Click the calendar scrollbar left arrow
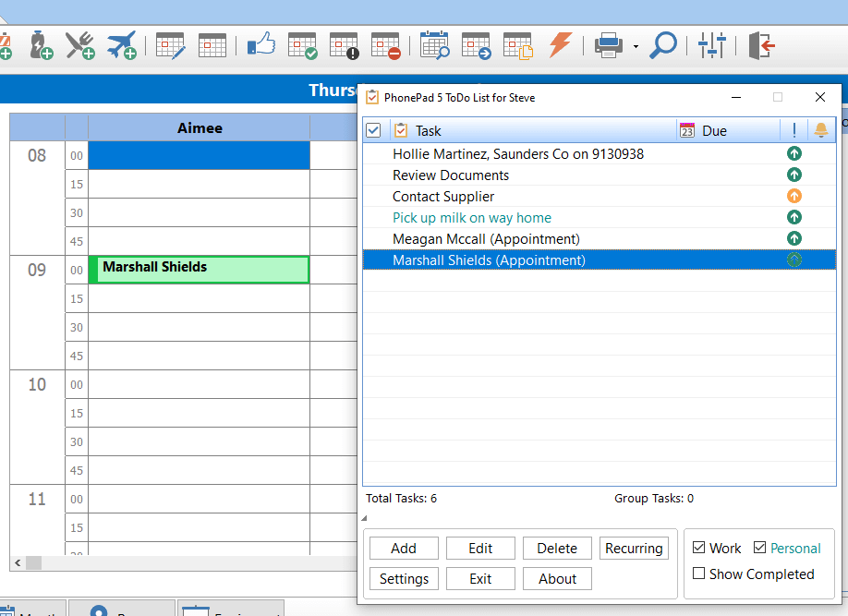848x616 pixels. pos(18,563)
